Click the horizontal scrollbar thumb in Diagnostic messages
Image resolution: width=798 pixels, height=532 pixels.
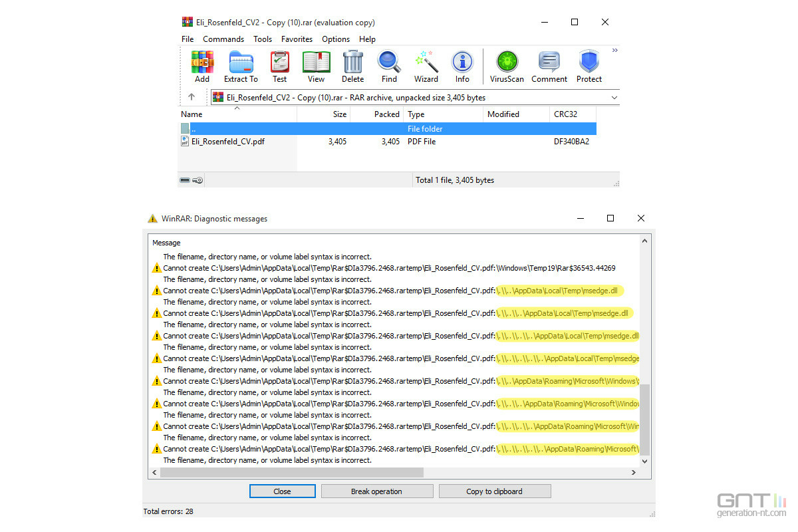[291, 472]
